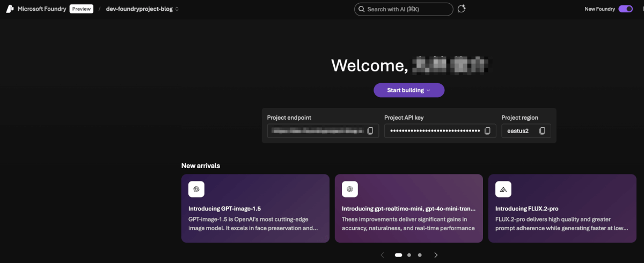Click the FLUX.2-pro card logo icon
Screen dimensions: 644x263
(503, 189)
